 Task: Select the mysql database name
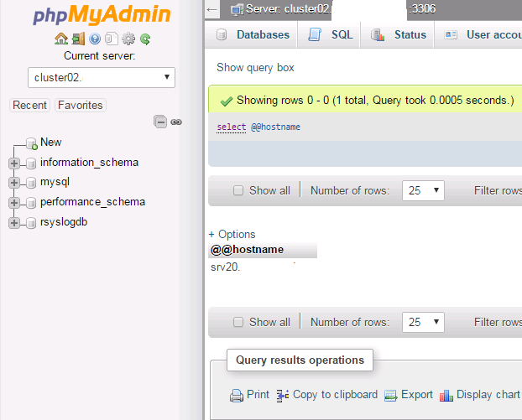(x=55, y=182)
